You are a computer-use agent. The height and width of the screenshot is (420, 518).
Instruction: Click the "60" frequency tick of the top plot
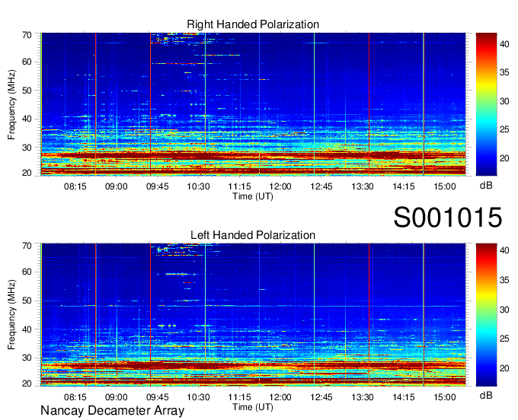[27, 62]
